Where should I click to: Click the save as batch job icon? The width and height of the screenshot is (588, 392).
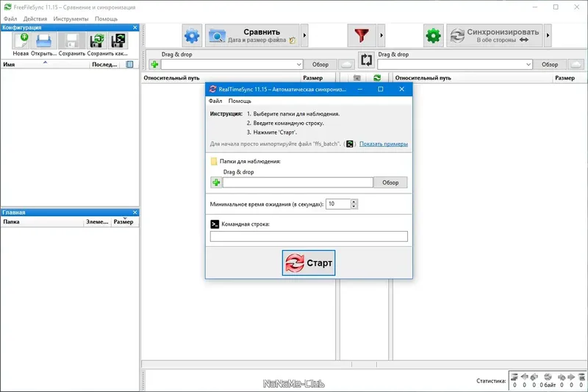118,40
